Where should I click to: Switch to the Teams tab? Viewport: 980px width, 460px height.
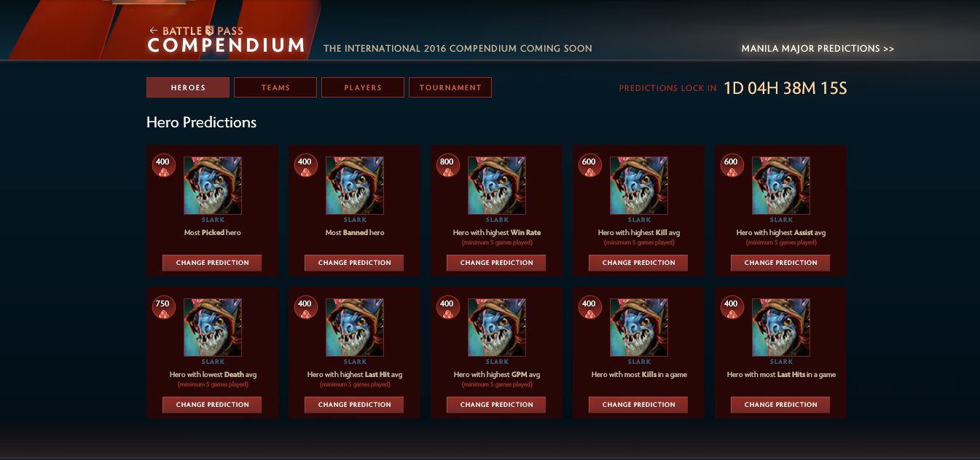[275, 87]
